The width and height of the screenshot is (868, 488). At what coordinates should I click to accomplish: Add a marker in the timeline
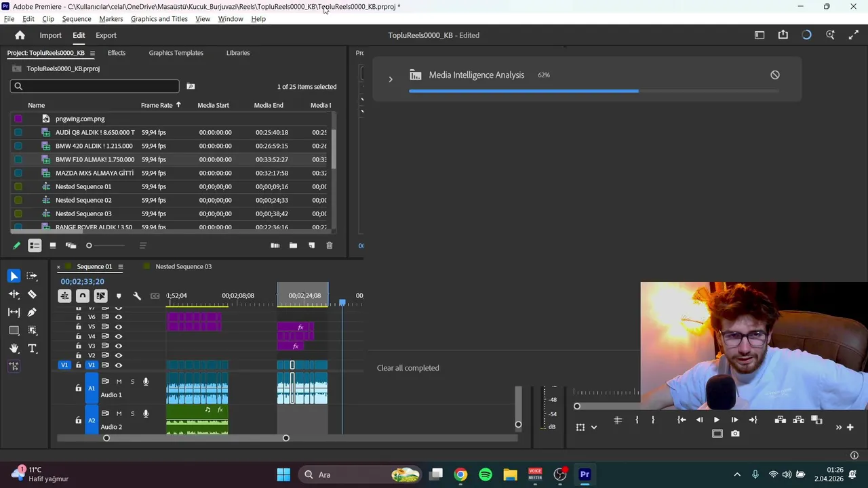(119, 296)
